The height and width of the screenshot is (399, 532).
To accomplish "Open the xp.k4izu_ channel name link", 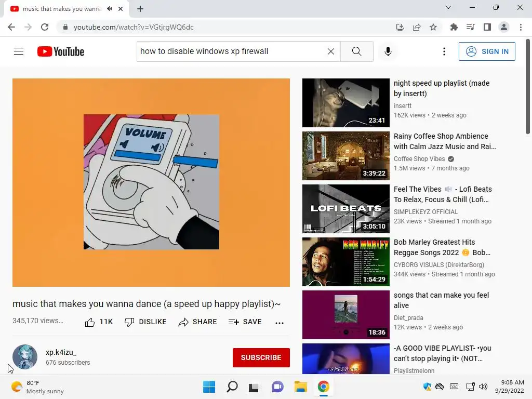I will tap(61, 352).
